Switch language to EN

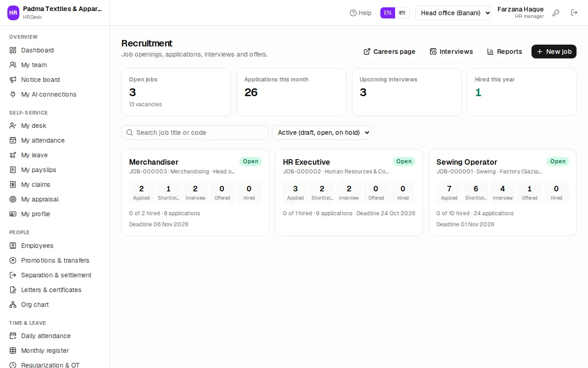tap(388, 13)
